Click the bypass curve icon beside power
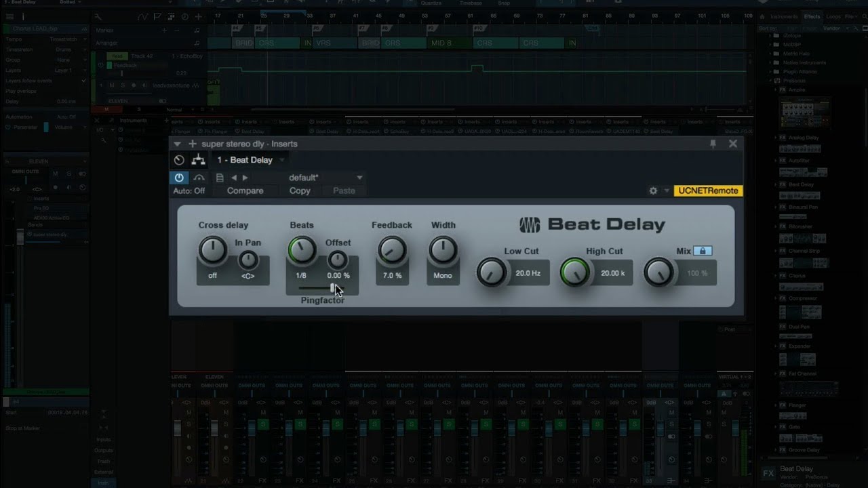This screenshot has height=488, width=868. point(199,178)
